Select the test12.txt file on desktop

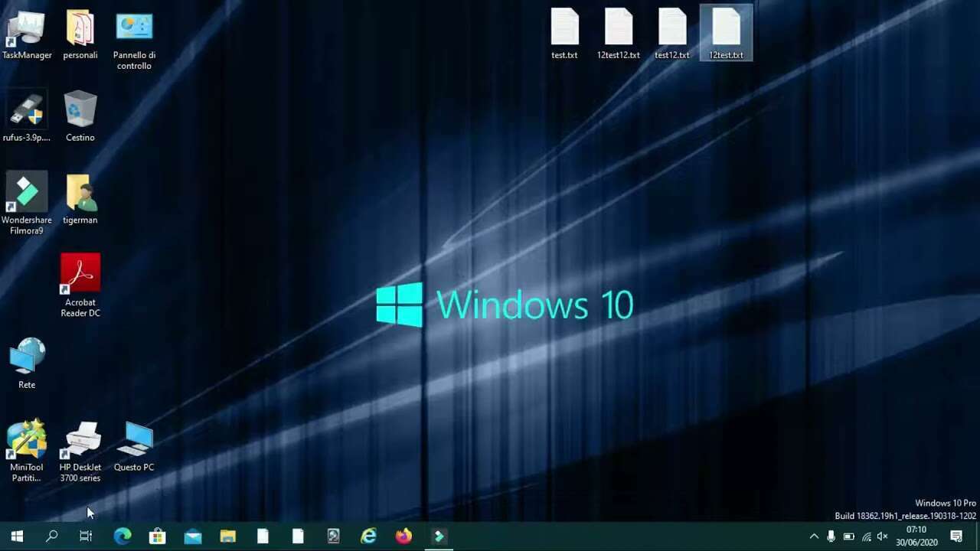(672, 34)
